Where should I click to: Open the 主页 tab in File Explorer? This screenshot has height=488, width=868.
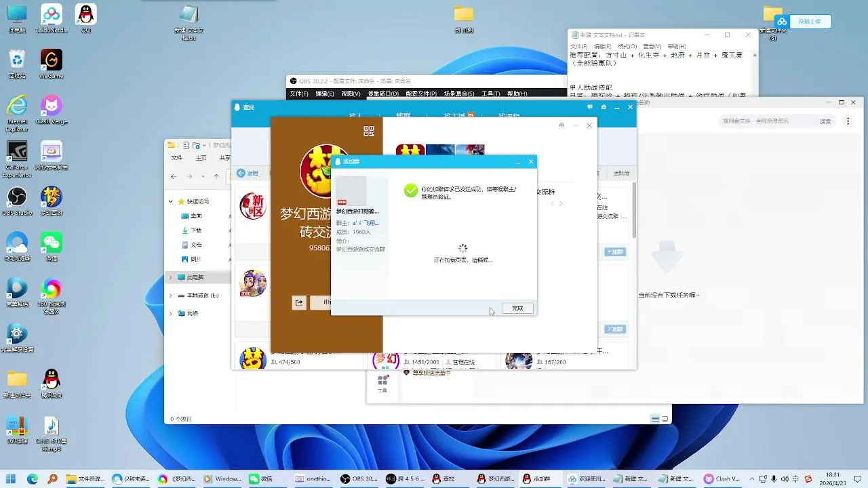(201, 158)
